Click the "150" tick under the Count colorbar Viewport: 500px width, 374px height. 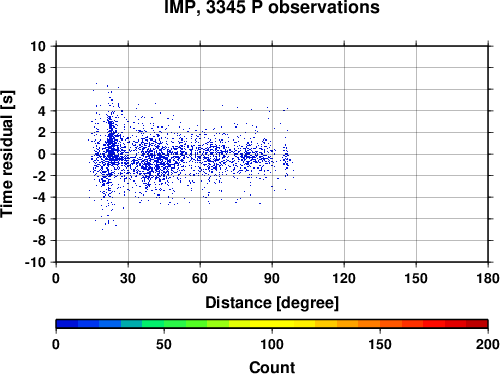(380, 344)
